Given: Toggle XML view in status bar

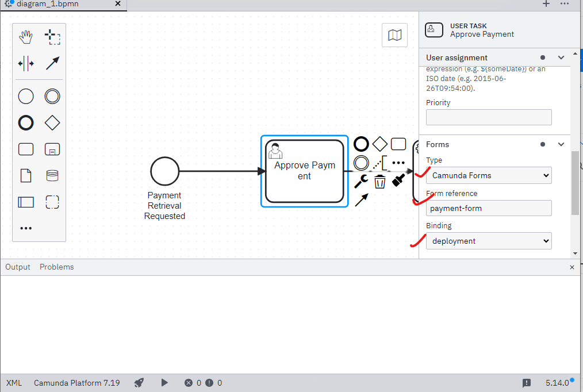Looking at the screenshot, I should (14, 383).
